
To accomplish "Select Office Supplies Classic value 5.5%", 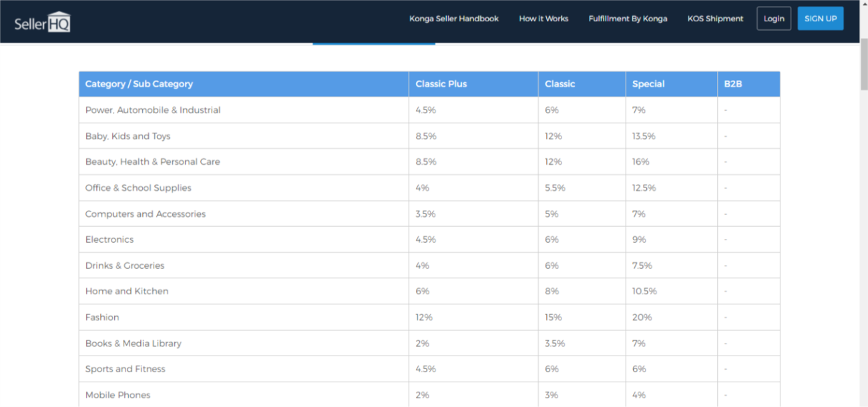I will coord(555,188).
